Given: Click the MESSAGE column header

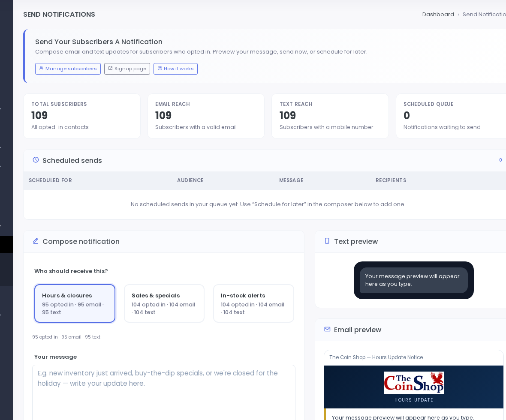Looking at the screenshot, I should pyautogui.click(x=292, y=180).
